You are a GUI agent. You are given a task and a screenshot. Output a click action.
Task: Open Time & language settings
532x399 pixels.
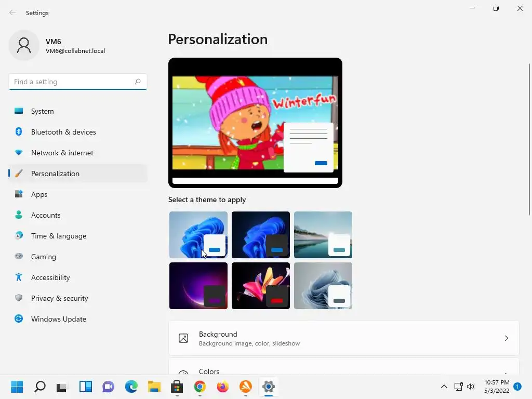tap(78, 235)
